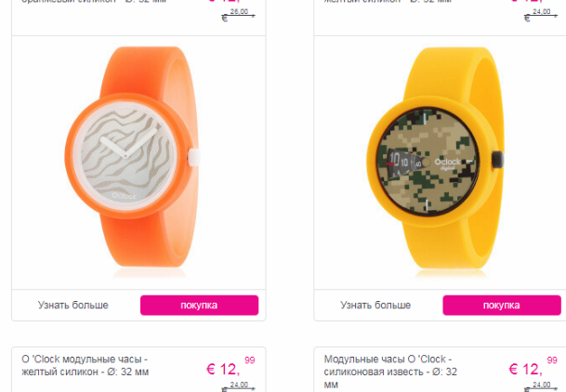Click the white crown on the orange watch
The width and height of the screenshot is (566, 392).
(x=194, y=157)
